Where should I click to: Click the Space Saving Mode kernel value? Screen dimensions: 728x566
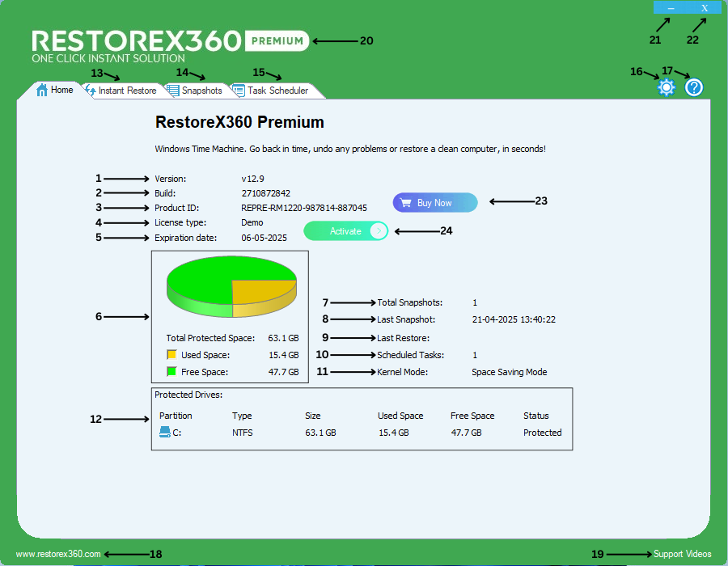pos(509,372)
